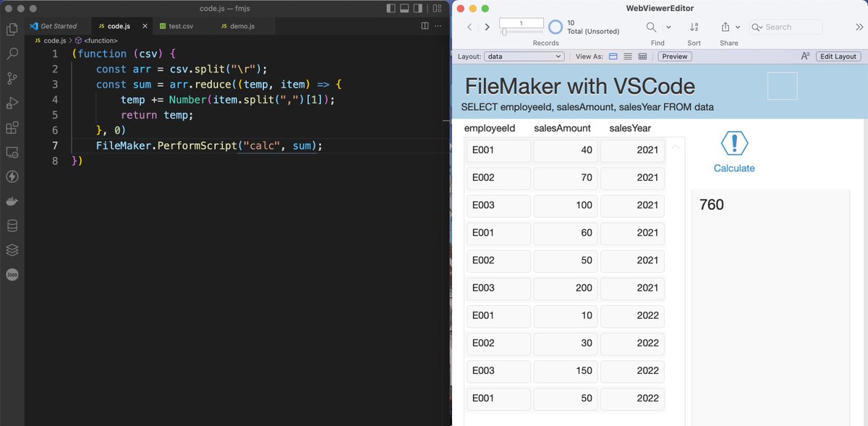Open the Share dropdown arrow
The height and width of the screenshot is (426, 868).
click(738, 27)
